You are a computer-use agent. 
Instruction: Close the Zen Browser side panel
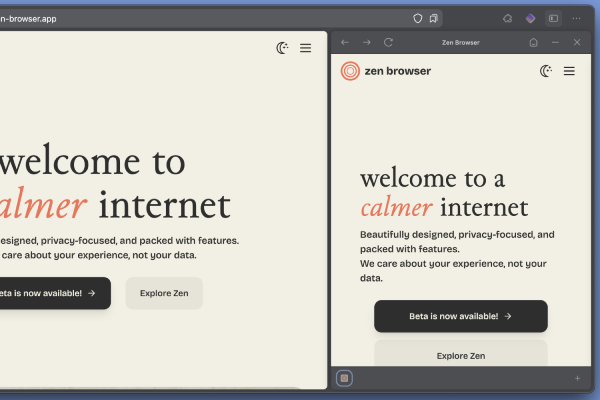pyautogui.click(x=577, y=42)
